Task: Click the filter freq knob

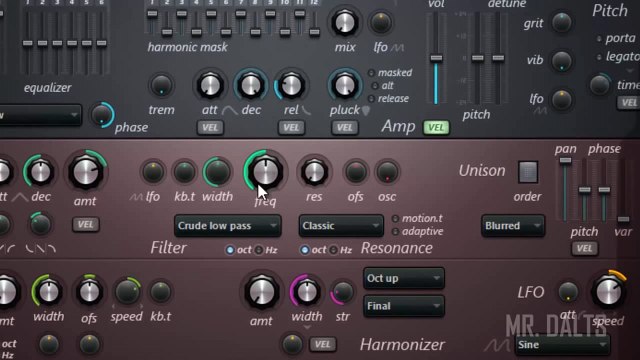Action: pos(265,172)
